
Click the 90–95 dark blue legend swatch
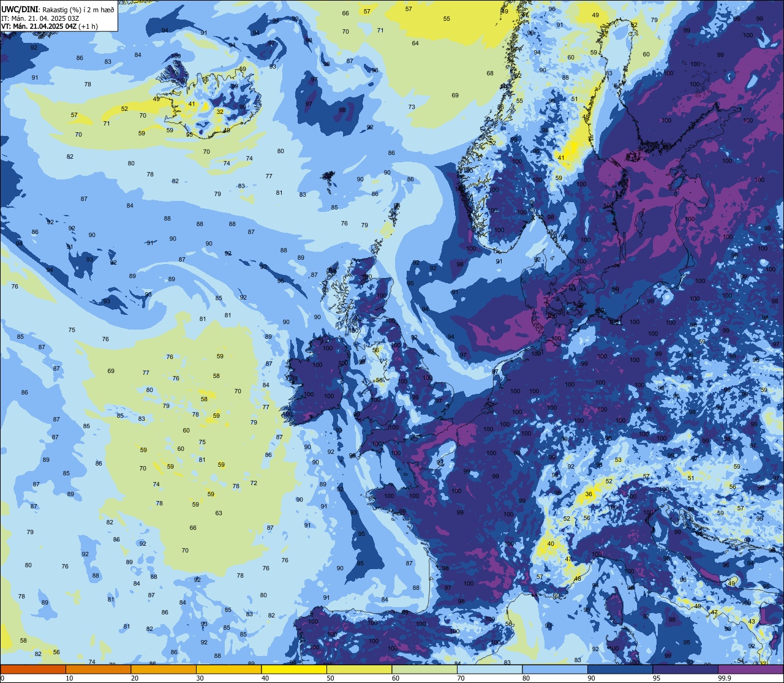click(620, 669)
